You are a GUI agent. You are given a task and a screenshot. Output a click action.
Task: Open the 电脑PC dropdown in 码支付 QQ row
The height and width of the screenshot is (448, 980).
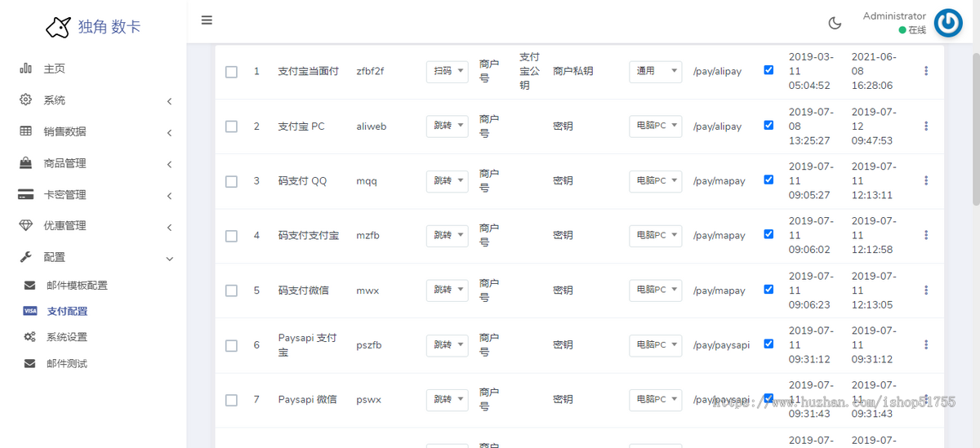tap(655, 180)
